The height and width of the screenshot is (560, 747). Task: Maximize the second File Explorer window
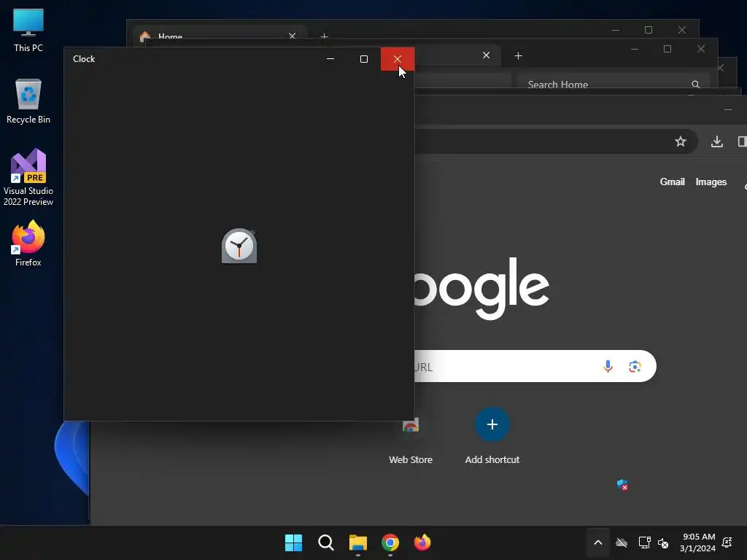pos(667,49)
